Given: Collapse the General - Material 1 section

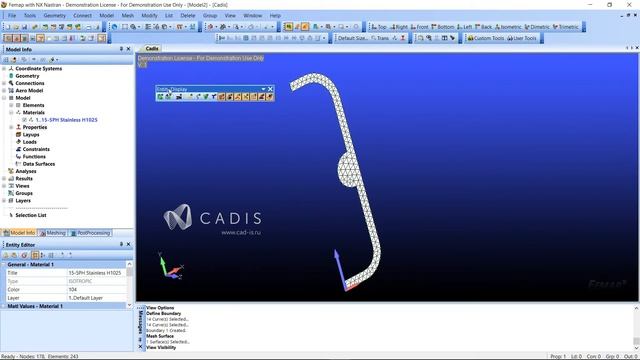Looking at the screenshot, I should coord(4,264).
